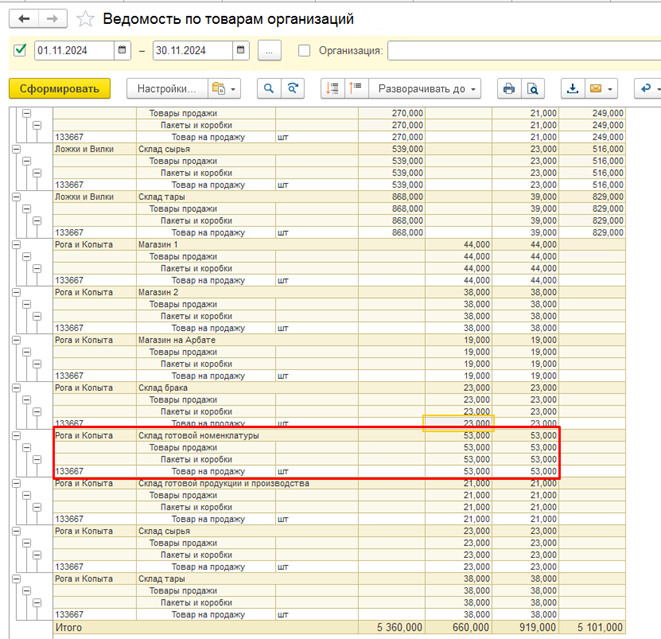Enable the Организация filter checkbox

pyautogui.click(x=304, y=51)
